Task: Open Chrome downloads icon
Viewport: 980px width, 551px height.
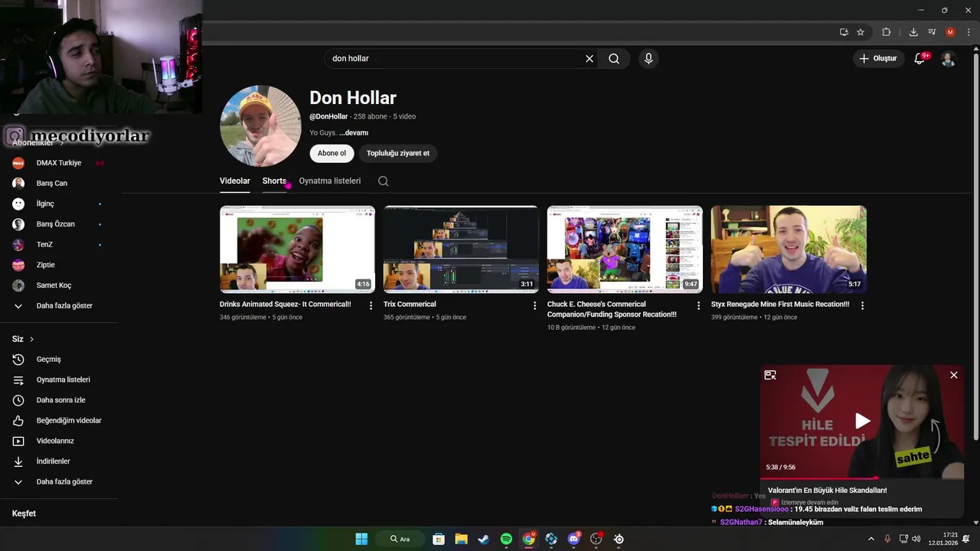Action: tap(913, 32)
